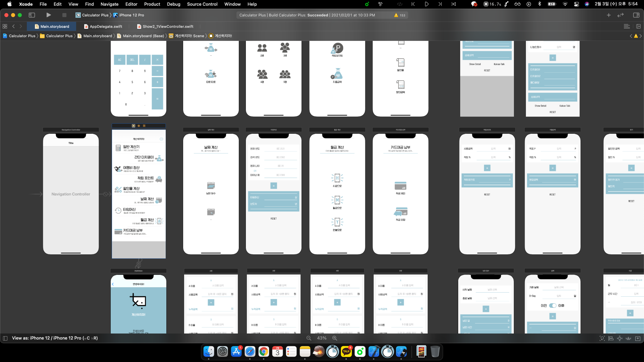Click the Embed In icon
Image resolution: width=644 pixels, height=362 pixels.
coord(638,338)
